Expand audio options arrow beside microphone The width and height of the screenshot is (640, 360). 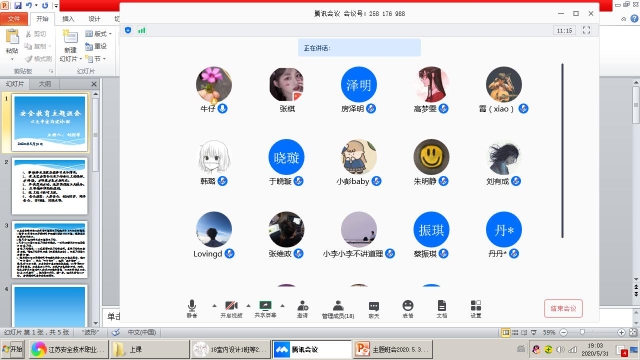(x=214, y=305)
